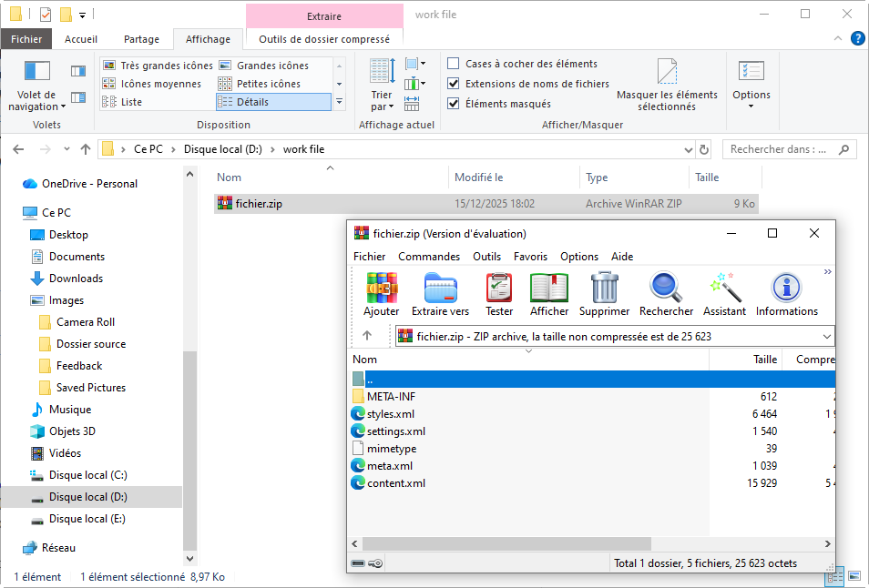Viewport: 869px width, 588px height.
Task: Switch to the Accueil ribbon tab
Action: (x=81, y=39)
